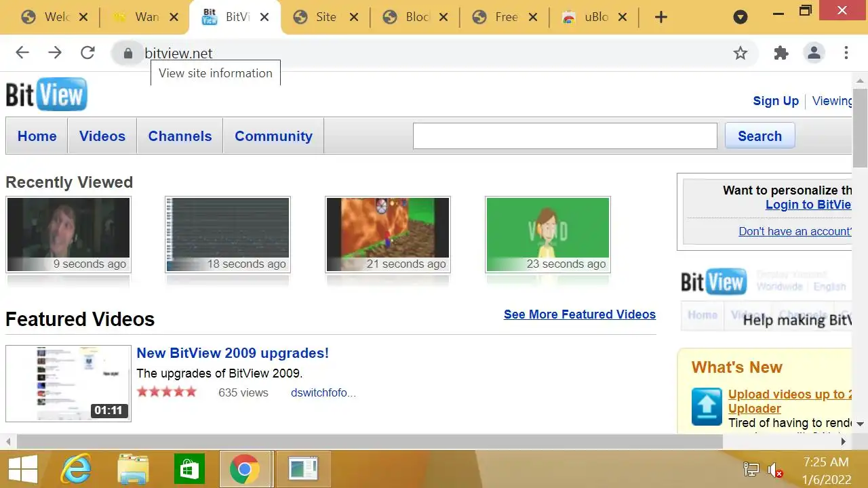Click the address bar URL bitview.net
Viewport: 868px width, 488px height.
(x=178, y=53)
